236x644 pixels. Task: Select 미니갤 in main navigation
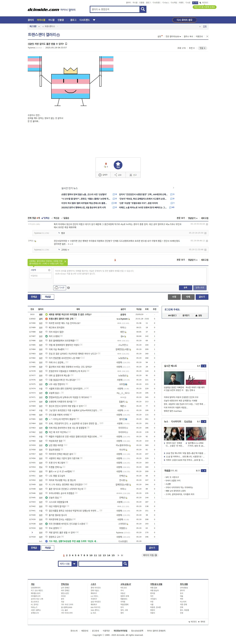pos(51,20)
